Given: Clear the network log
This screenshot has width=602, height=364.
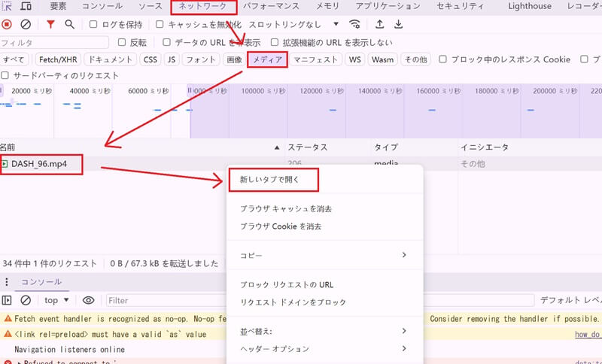Looking at the screenshot, I should [26, 25].
